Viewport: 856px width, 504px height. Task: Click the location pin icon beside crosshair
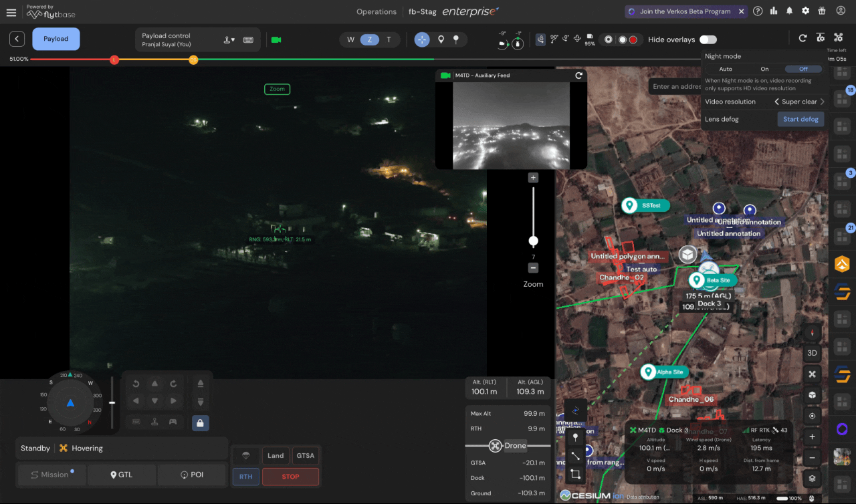tap(441, 39)
